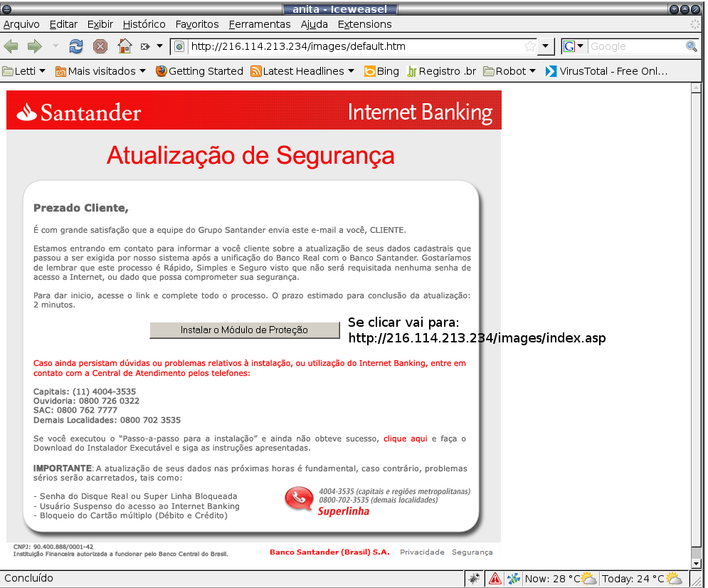Click the 'Prezado Cliente,' greeting text
Screen dimensions: 708x588
point(81,208)
